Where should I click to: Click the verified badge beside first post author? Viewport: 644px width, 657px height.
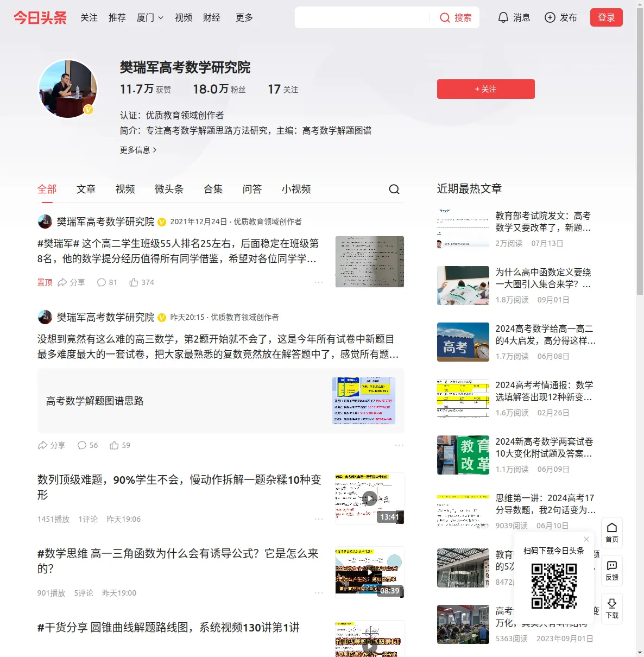(x=162, y=222)
